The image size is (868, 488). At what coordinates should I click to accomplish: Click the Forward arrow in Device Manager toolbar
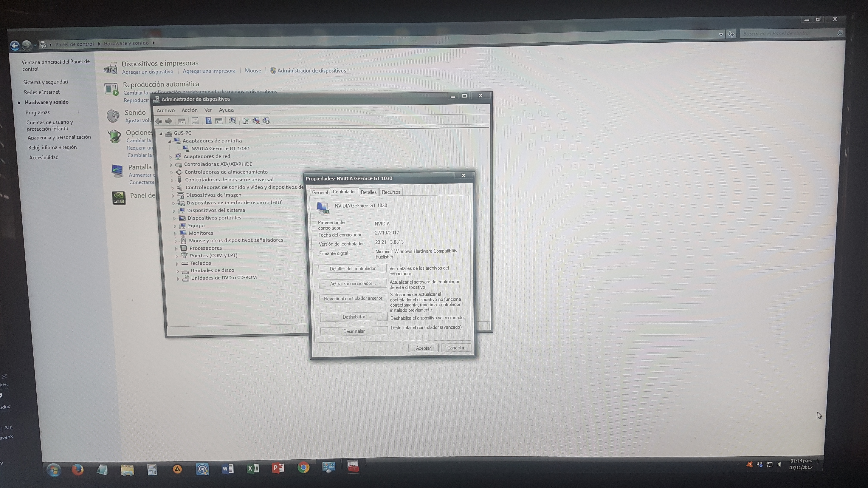[x=169, y=121]
